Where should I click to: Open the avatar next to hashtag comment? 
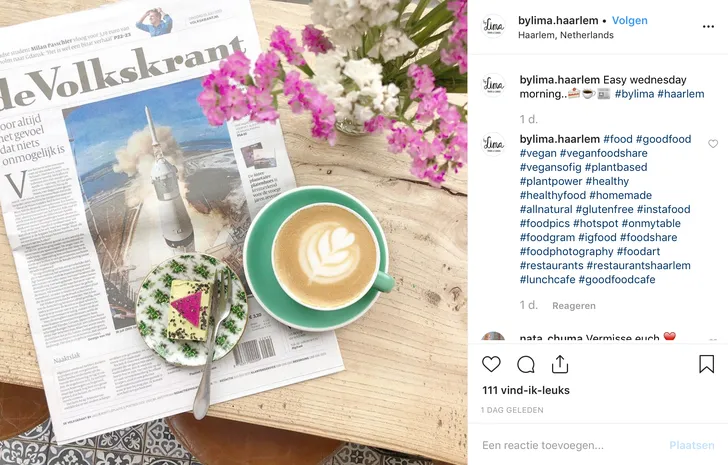[493, 144]
